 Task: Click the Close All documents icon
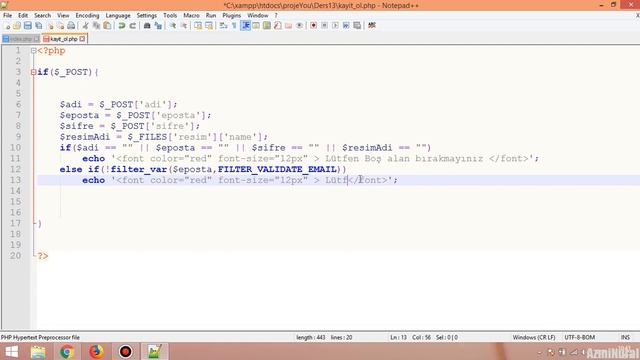pos(60,26)
